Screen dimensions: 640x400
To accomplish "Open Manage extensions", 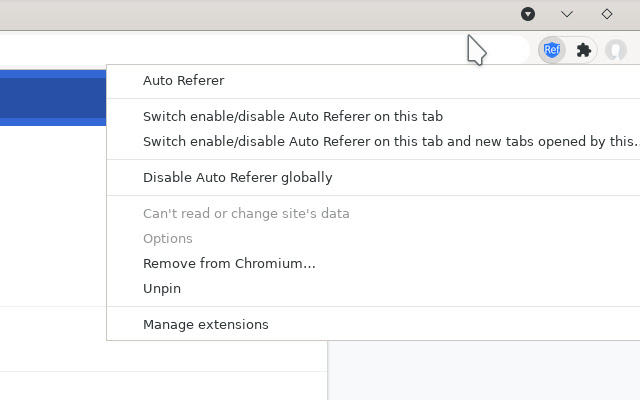I will pos(205,325).
